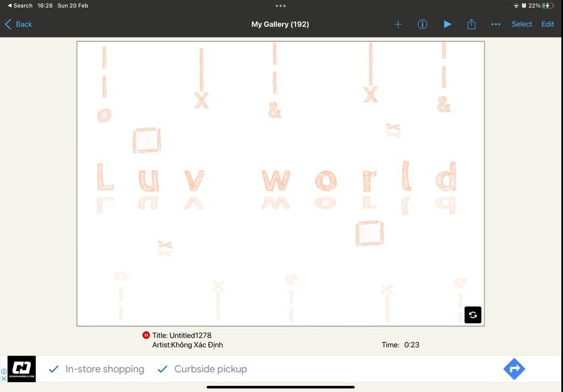Viewport: 563px width, 392px height.
Task: Open the info icon in top toolbar
Action: point(422,24)
